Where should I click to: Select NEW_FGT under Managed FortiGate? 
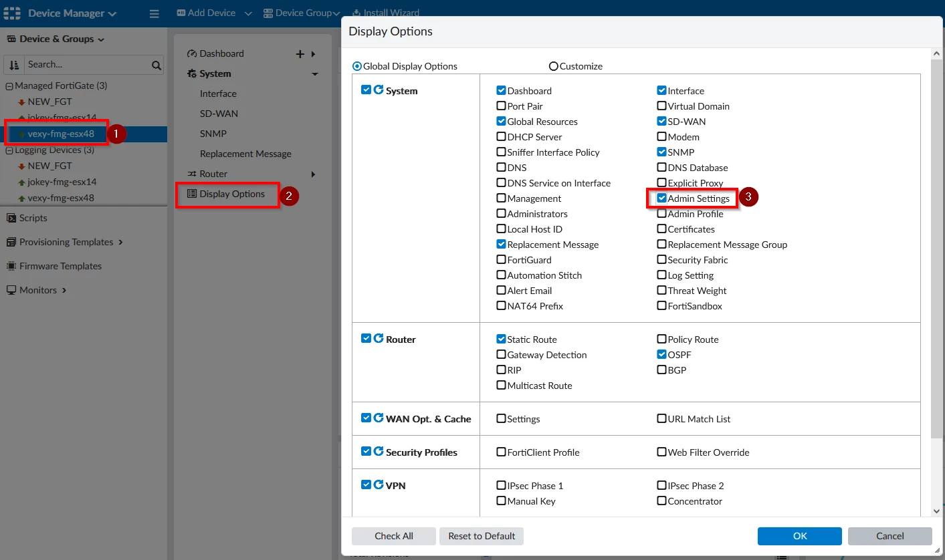tap(49, 102)
